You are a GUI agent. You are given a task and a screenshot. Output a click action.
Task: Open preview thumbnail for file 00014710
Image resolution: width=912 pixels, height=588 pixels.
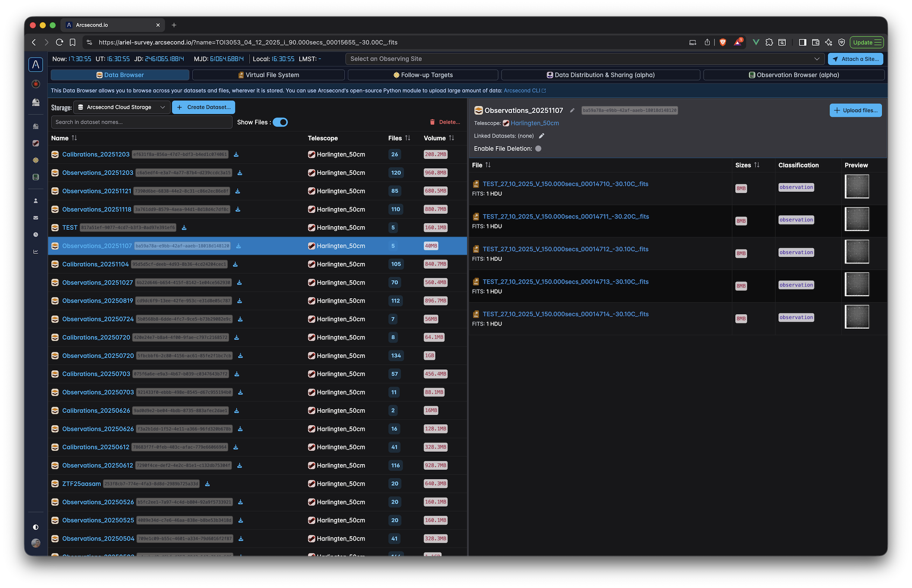pyautogui.click(x=857, y=187)
